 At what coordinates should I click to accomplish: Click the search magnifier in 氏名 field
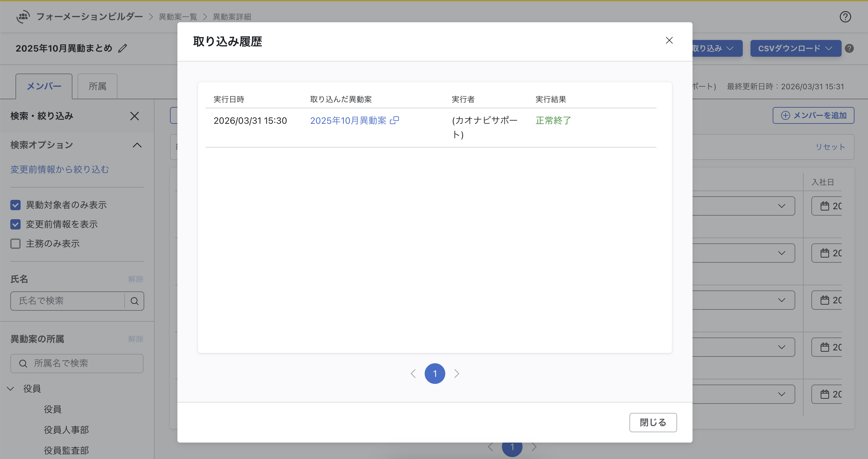tap(135, 301)
